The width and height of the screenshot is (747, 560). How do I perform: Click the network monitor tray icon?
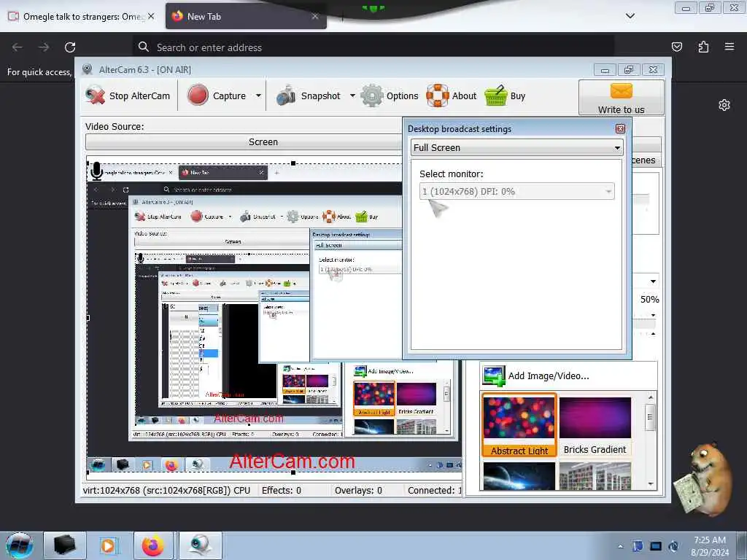656,546
